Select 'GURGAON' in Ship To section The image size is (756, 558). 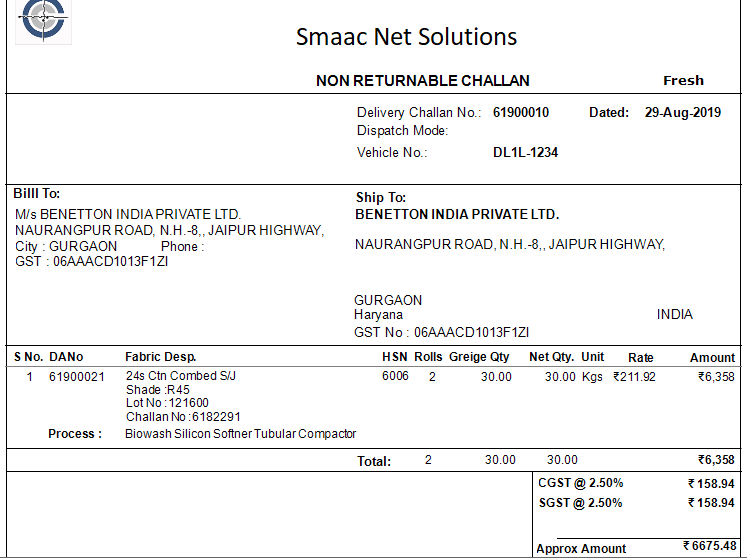tap(388, 300)
